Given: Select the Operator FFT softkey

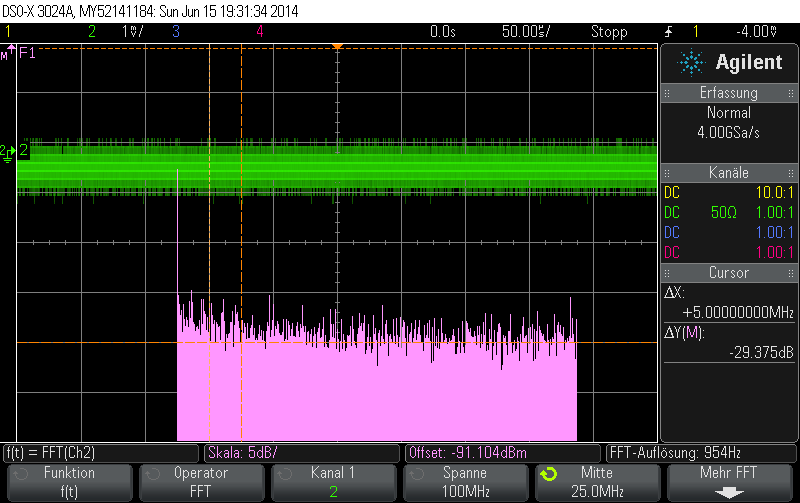Looking at the screenshot, I should [x=202, y=482].
